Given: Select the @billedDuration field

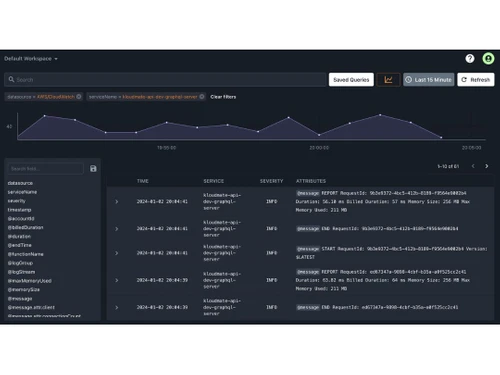Looking at the screenshot, I should [26, 227].
